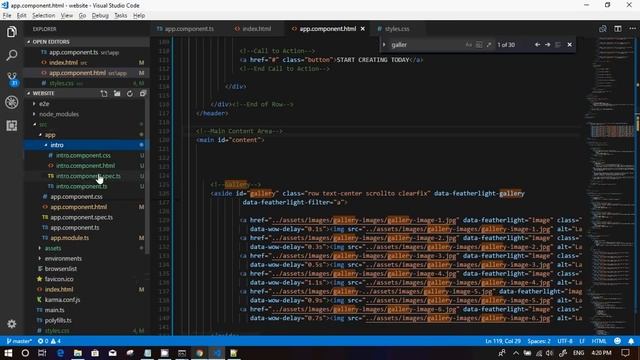Open the Debug view in activity bar

coord(11,102)
